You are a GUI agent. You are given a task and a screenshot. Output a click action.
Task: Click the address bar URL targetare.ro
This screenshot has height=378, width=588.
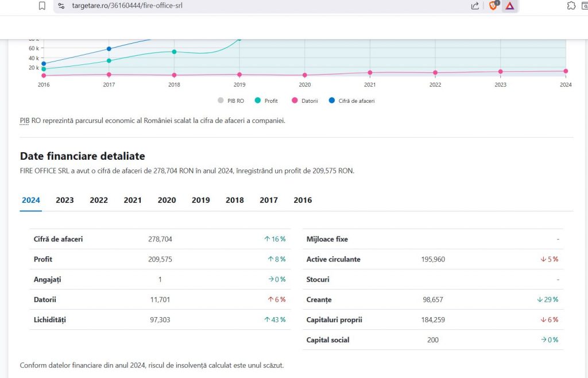(x=126, y=6)
